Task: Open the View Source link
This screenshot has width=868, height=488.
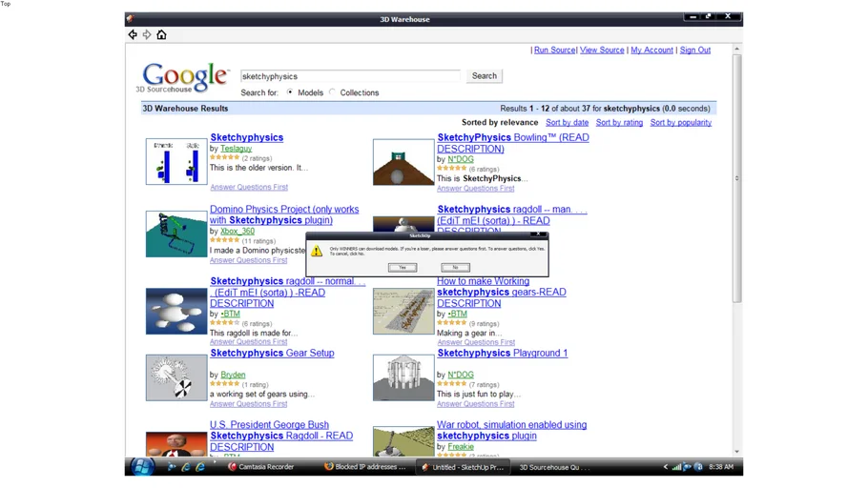Action: coord(602,50)
